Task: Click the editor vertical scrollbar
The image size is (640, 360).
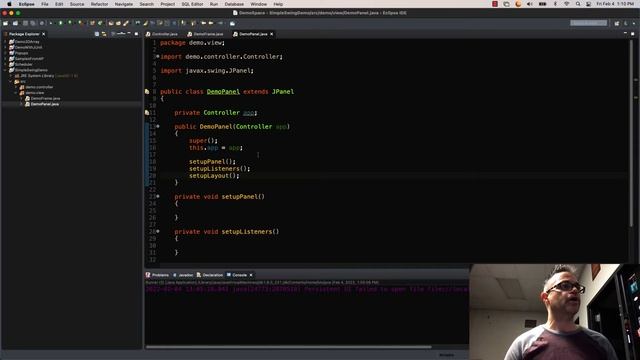Action: 631,133
